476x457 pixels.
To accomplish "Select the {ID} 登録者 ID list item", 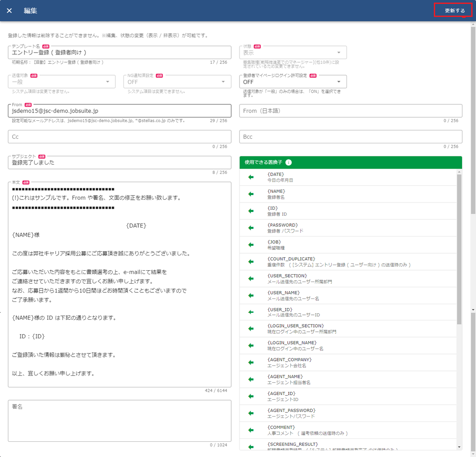I will [x=348, y=211].
